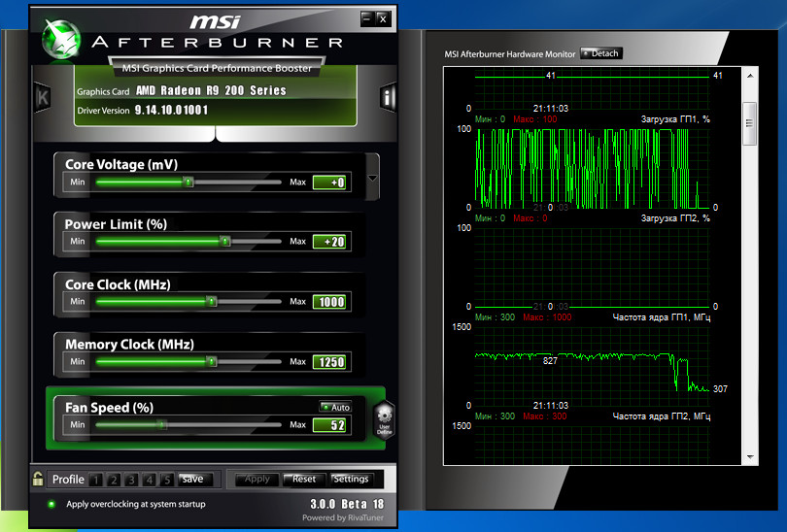Screen dimensions: 787x532
Task: Click the Fan Speed slider handle
Action: pos(161,424)
